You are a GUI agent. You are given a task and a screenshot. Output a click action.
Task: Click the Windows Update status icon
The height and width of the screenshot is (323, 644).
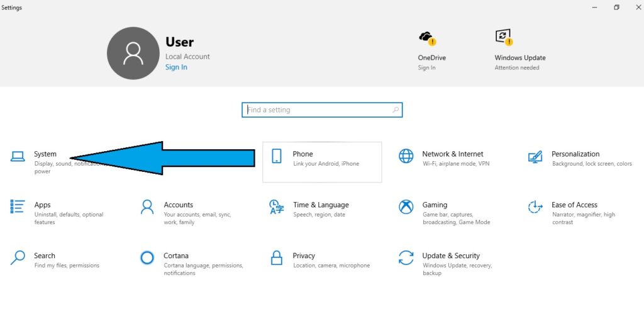coord(504,37)
